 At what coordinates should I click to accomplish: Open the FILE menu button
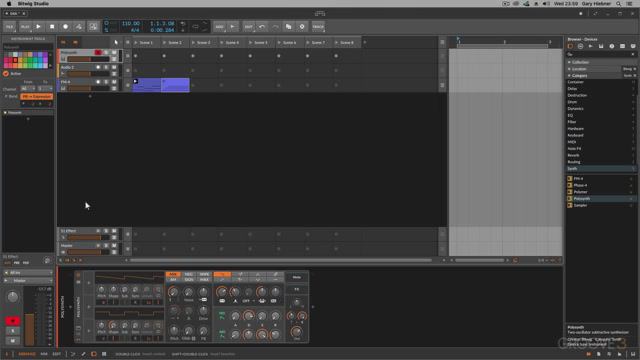point(9,27)
